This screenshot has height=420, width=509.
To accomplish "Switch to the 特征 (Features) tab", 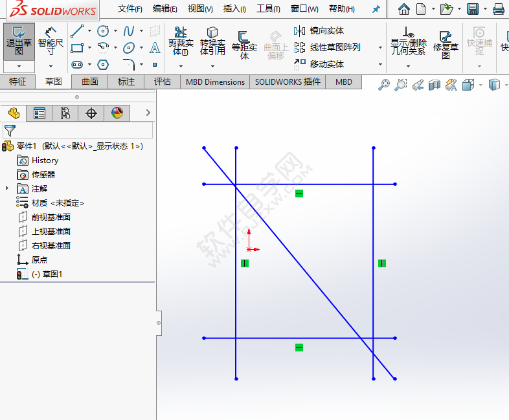I will point(17,82).
